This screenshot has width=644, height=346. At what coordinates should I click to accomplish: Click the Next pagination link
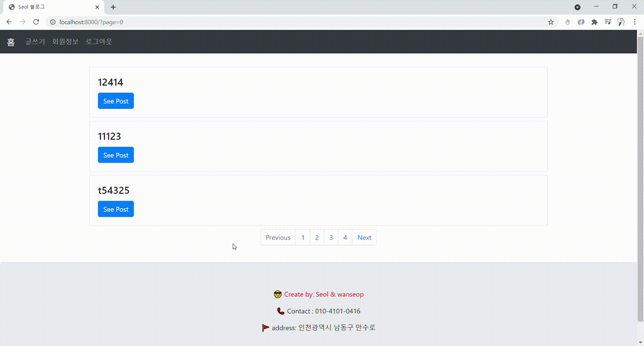tap(364, 237)
